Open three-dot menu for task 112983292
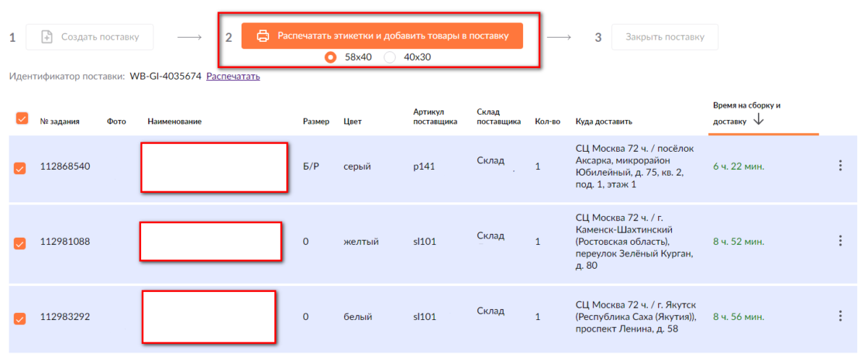This screenshot has height=354, width=868. 840,316
